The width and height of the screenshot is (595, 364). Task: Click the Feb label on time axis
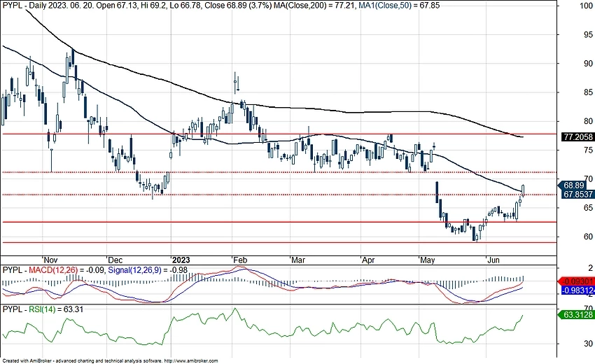pos(240,260)
